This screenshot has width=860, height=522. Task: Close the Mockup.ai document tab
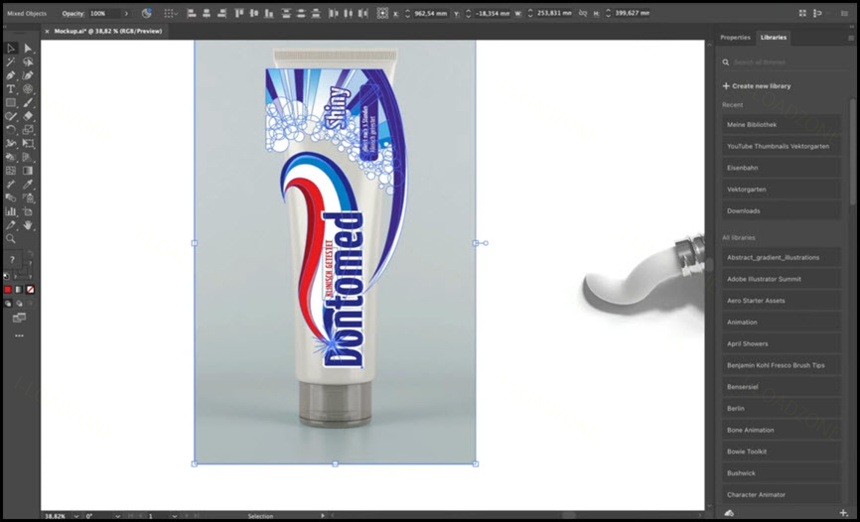[x=47, y=32]
